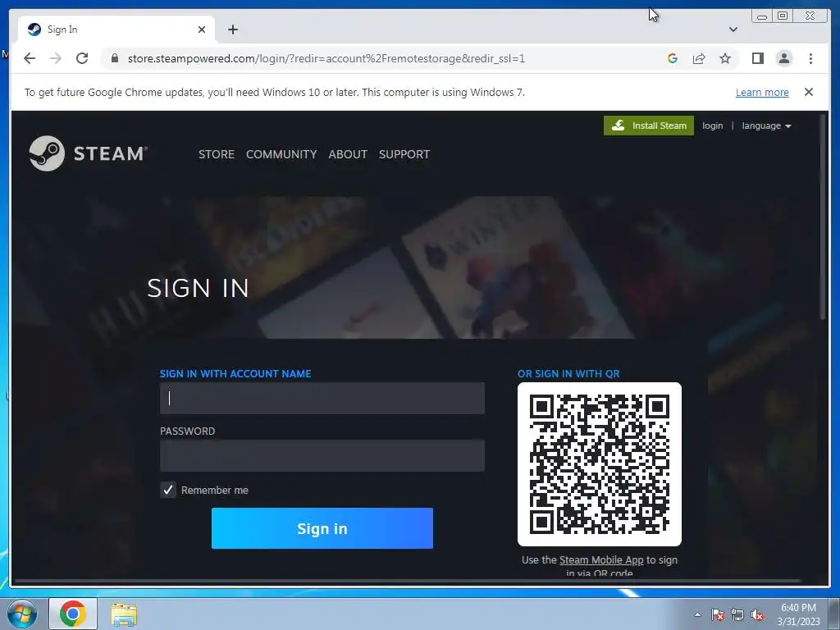Go back with the browser back arrow
Viewport: 840px width, 630px height.
tap(30, 58)
